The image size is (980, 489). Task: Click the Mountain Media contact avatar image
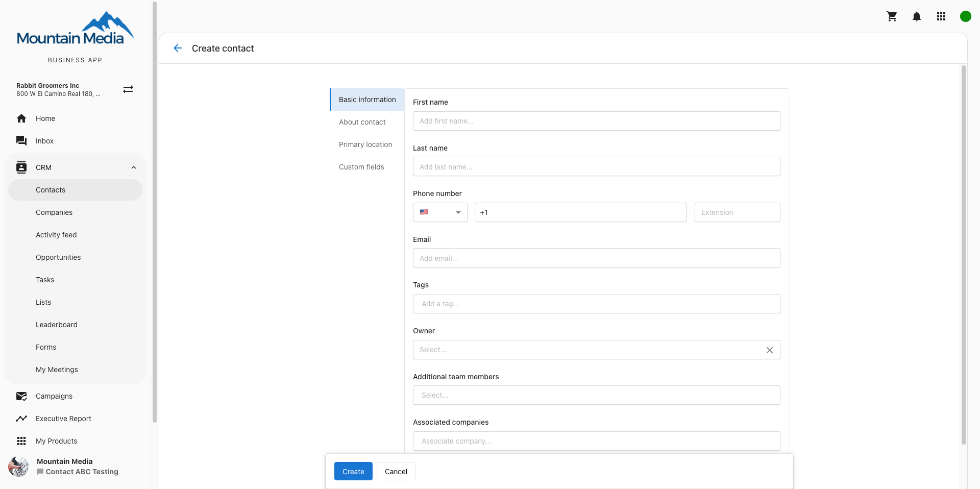coord(18,467)
